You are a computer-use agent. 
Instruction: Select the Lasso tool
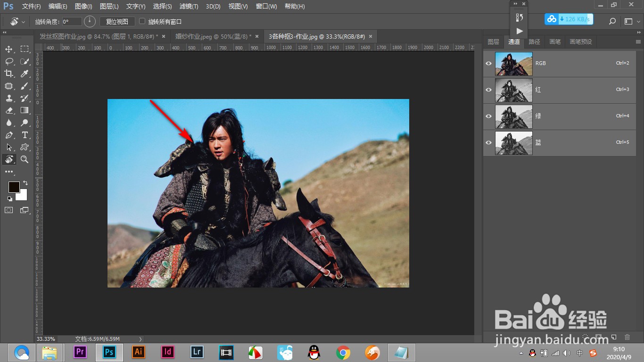tap(9, 61)
